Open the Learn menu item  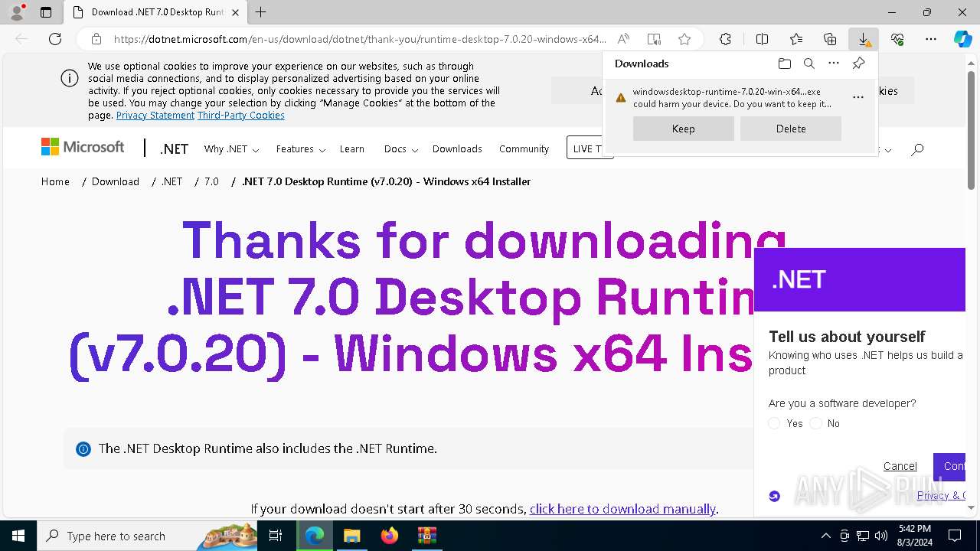tap(352, 149)
